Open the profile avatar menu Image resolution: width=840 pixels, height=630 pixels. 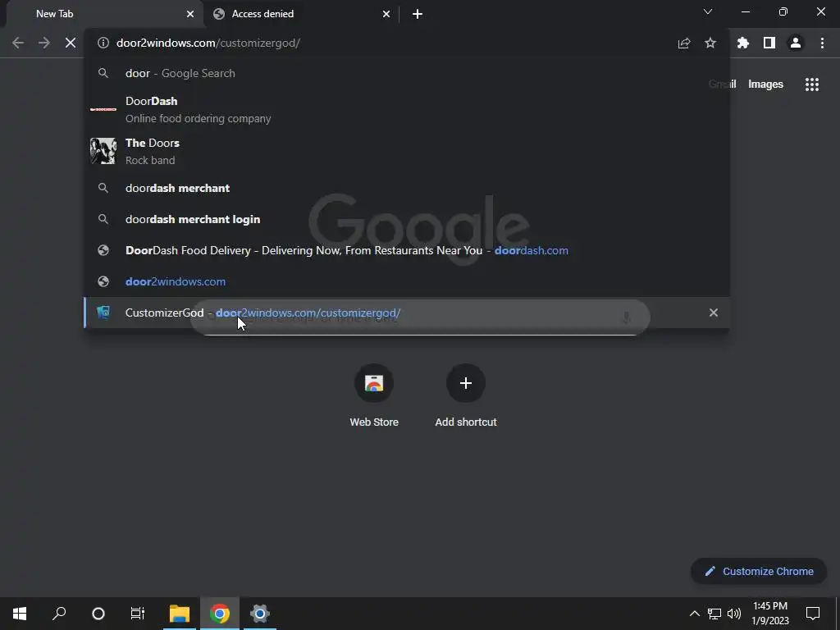796,43
